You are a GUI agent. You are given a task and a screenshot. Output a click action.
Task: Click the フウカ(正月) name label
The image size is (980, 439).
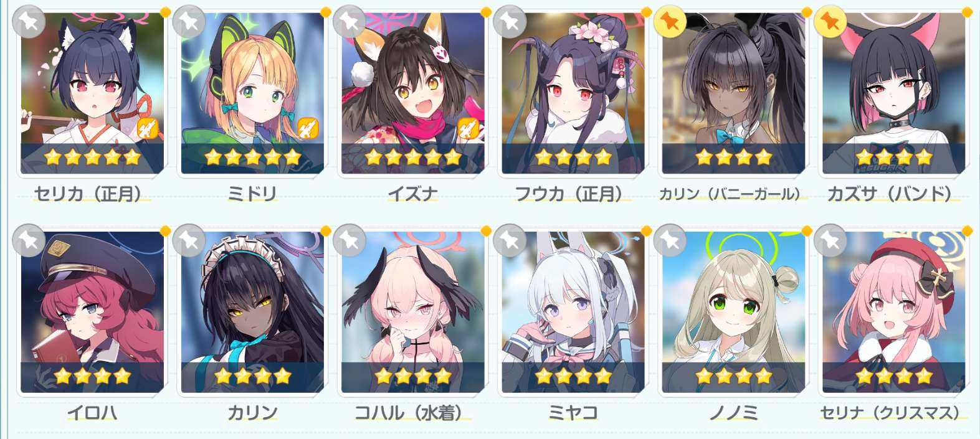click(x=573, y=194)
